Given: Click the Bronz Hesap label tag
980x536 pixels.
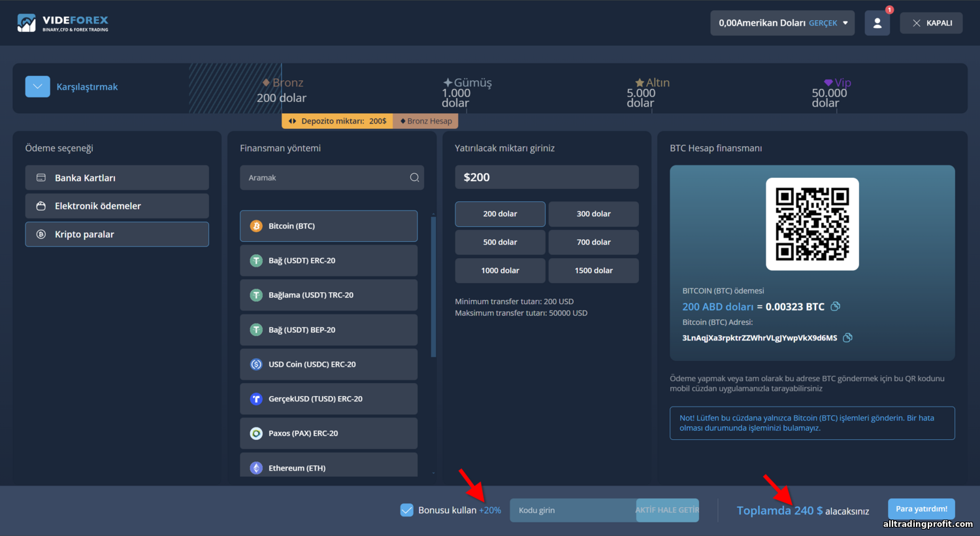Looking at the screenshot, I should [426, 121].
